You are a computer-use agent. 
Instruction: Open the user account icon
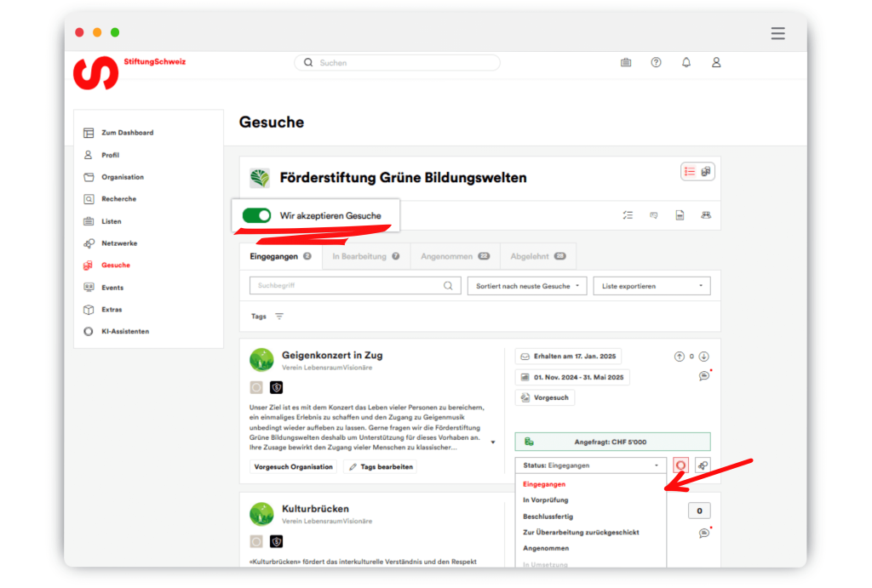coord(716,63)
